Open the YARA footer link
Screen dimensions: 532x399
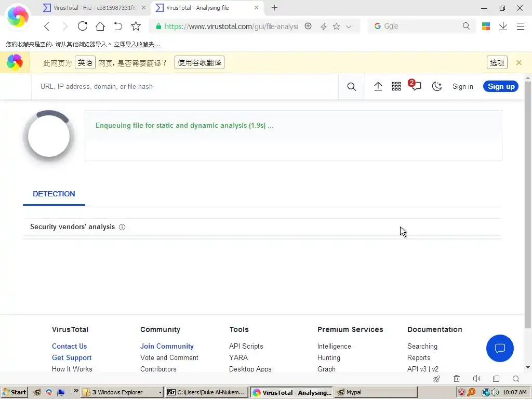238,357
